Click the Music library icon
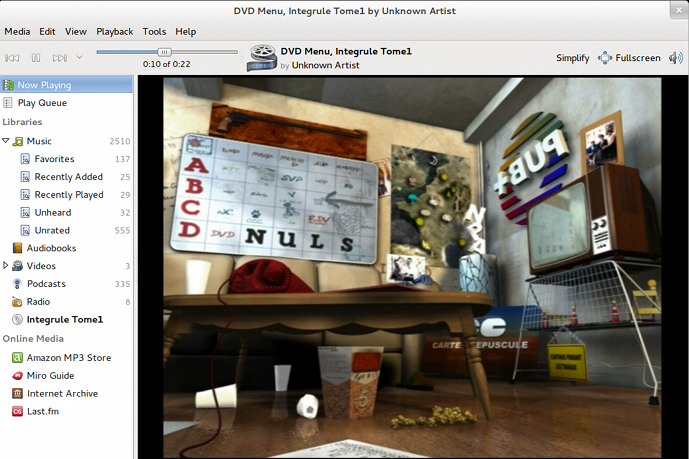Screen dimensions: 689x459 point(18,141)
